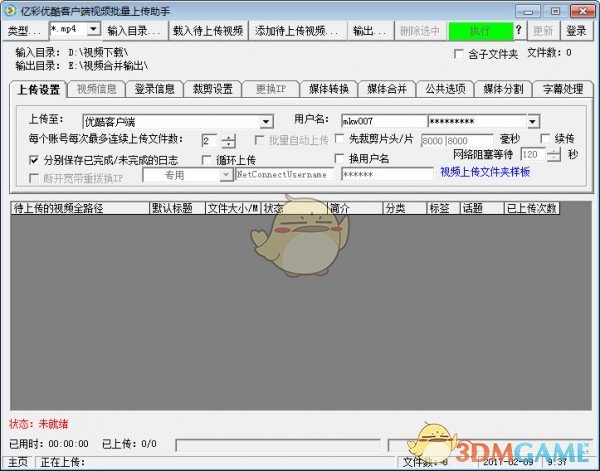Switch to 媒体转换 tab
Screen dimensions: 600x471
pos(329,89)
